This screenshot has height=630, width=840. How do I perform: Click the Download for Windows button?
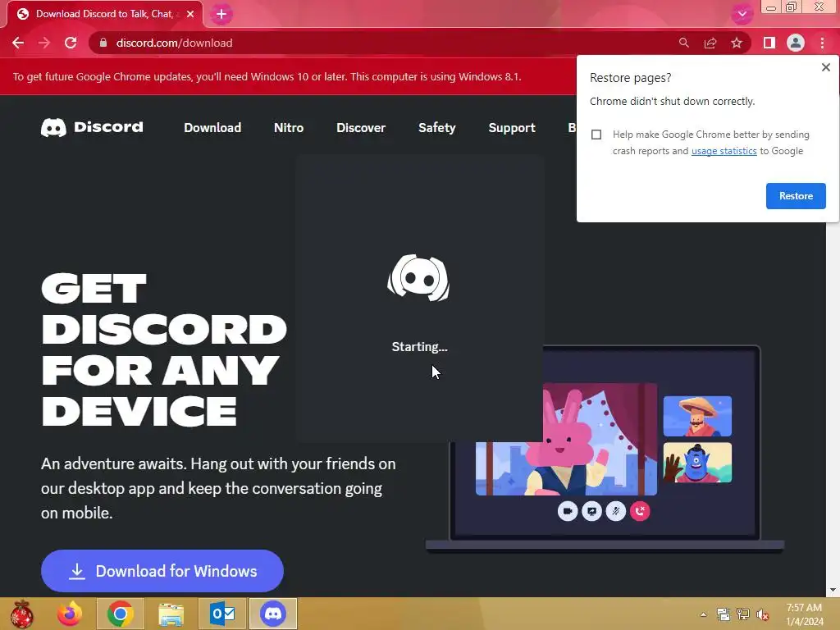[162, 571]
